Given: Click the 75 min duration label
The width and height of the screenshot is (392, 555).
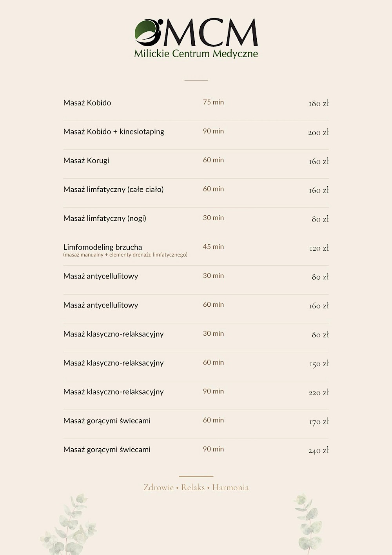Looking at the screenshot, I should [213, 102].
